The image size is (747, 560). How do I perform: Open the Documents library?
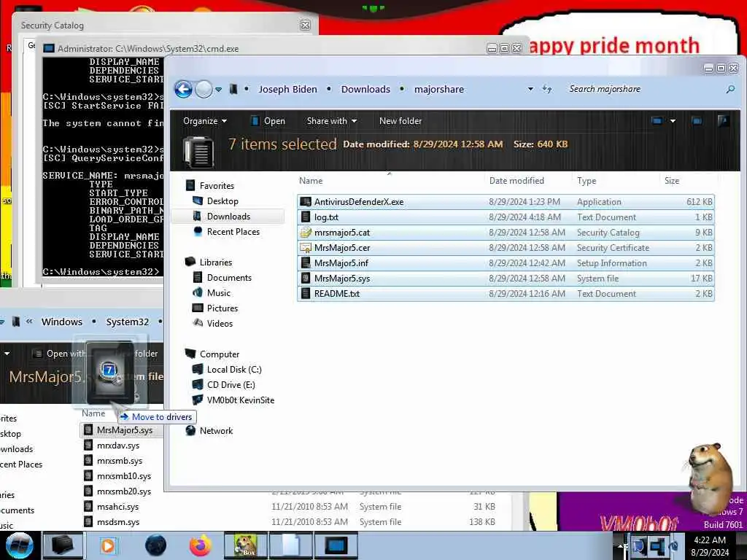pyautogui.click(x=229, y=278)
